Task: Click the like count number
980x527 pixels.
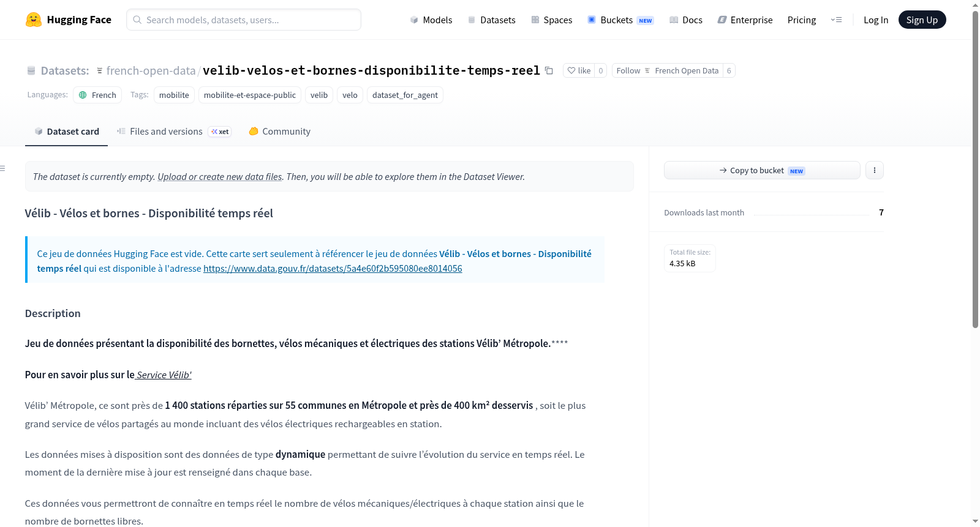Action: pos(601,71)
